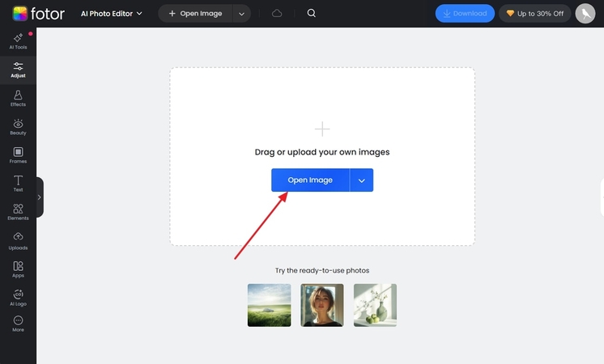Click the Fotor logo

[x=39, y=14]
